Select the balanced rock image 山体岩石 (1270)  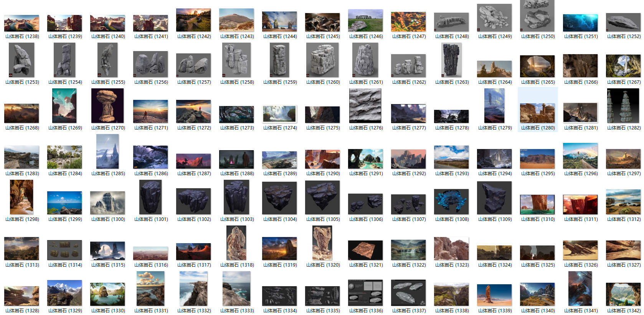click(x=107, y=106)
